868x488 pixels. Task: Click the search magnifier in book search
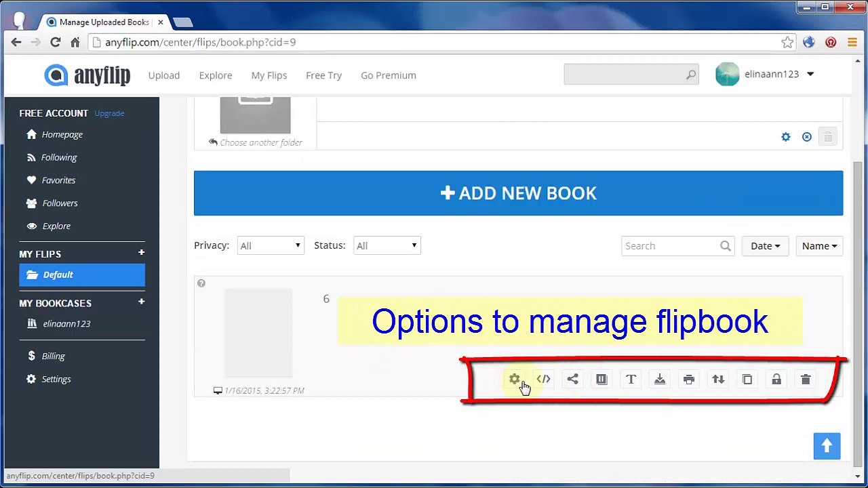[726, 246]
